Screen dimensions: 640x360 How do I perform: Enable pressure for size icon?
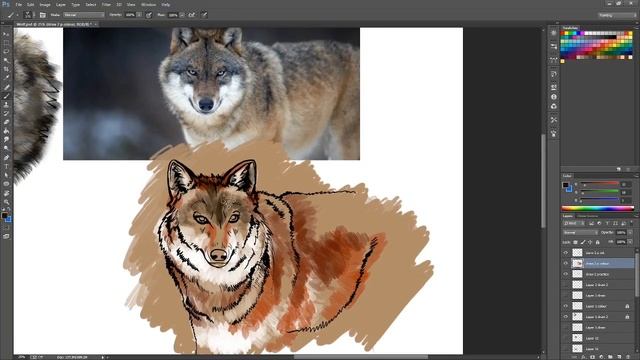tap(204, 15)
